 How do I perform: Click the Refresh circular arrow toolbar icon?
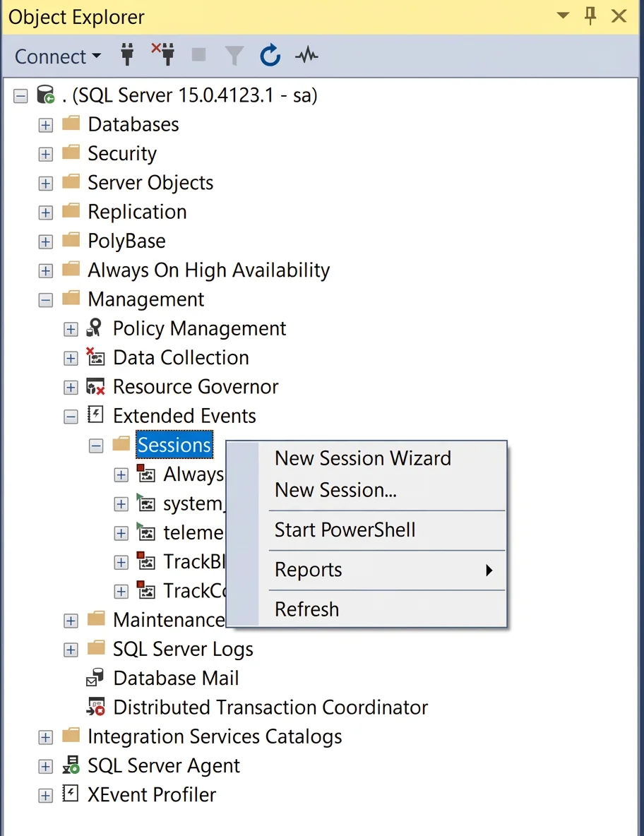coord(270,55)
